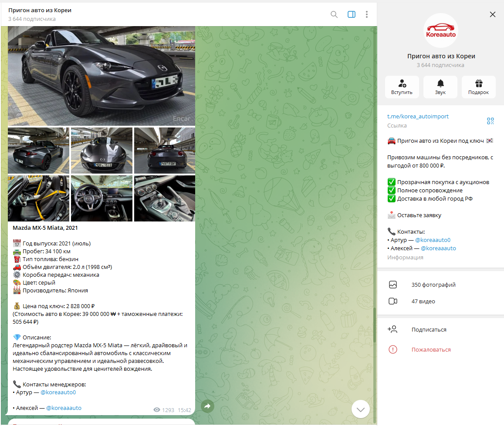Open @koreaaauto contact in info panel
504x426 pixels.
pyautogui.click(x=438, y=248)
